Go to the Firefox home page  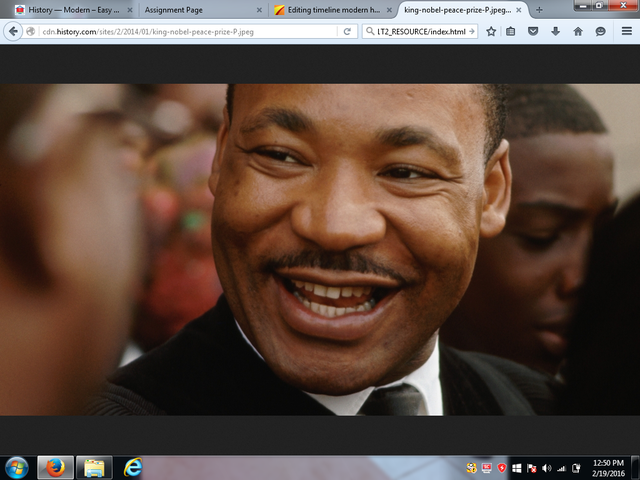(x=578, y=31)
